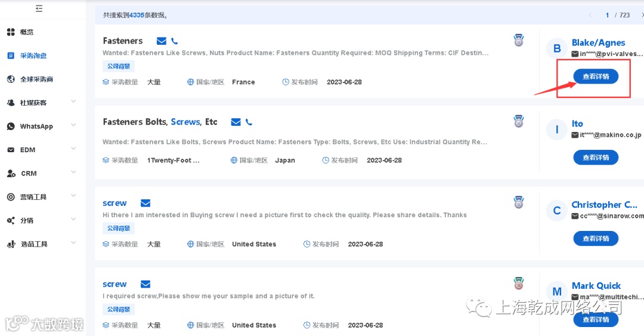Click medal badge on Mark Quick's inquiry
Viewport: 644px width, 336px height.
coord(519,283)
